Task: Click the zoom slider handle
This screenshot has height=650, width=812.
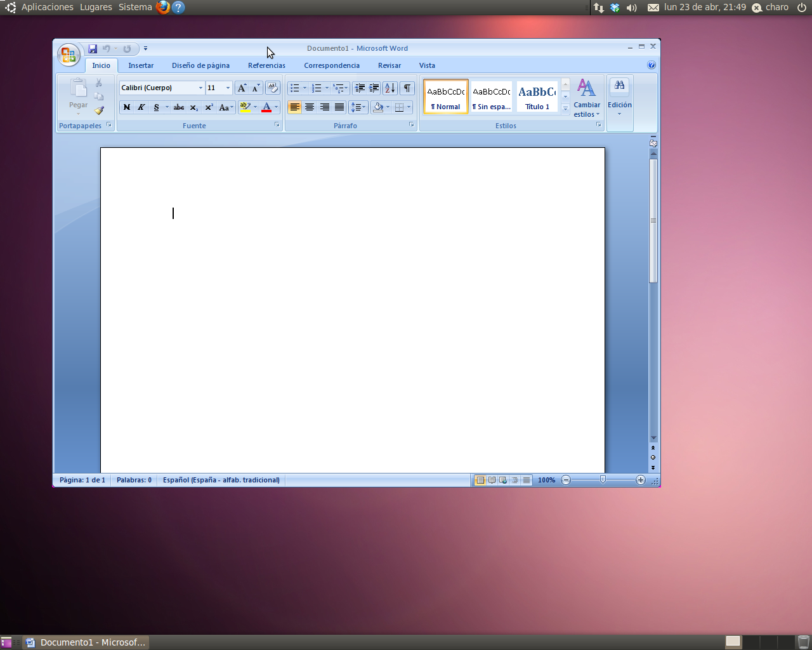Action: pyautogui.click(x=603, y=480)
